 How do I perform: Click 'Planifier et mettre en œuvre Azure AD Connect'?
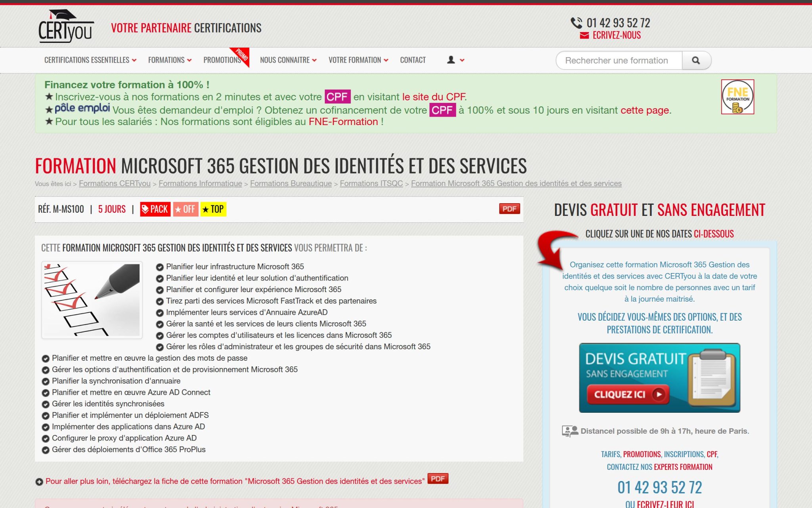point(131,393)
